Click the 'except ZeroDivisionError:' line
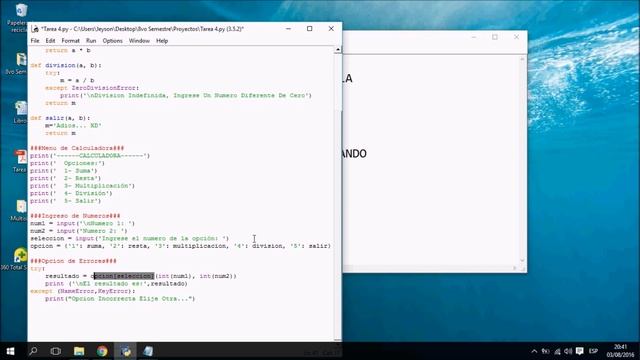The image size is (640, 360). 92,88
